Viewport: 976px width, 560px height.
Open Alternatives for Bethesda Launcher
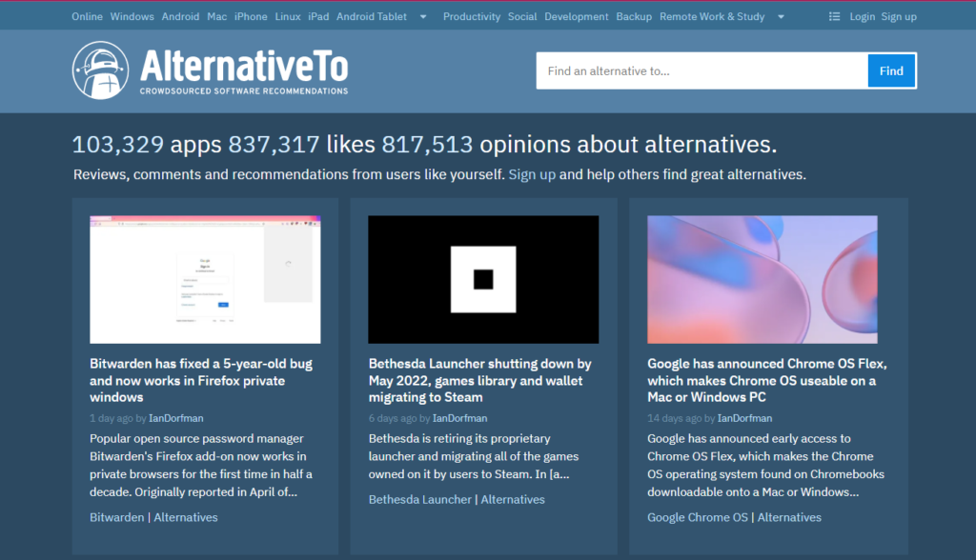click(513, 498)
